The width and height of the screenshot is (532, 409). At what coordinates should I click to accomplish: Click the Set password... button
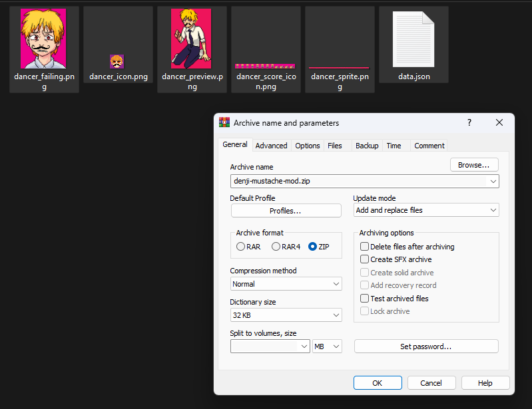point(426,346)
